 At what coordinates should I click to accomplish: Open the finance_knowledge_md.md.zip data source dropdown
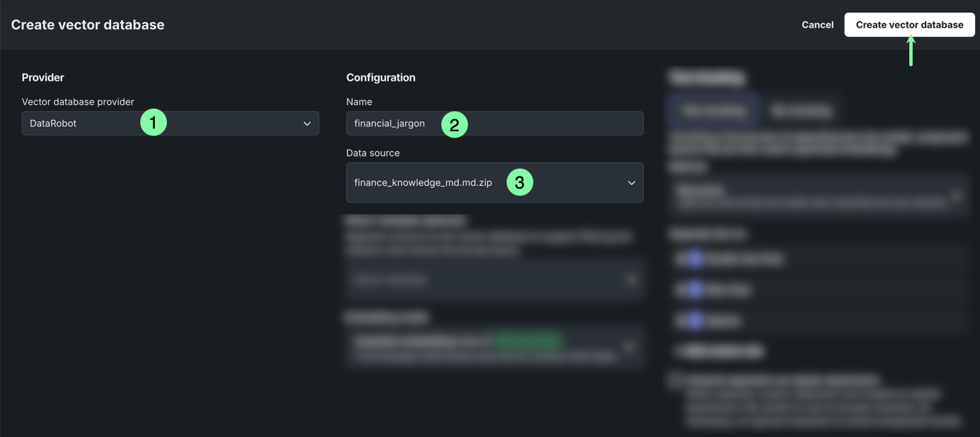[494, 182]
